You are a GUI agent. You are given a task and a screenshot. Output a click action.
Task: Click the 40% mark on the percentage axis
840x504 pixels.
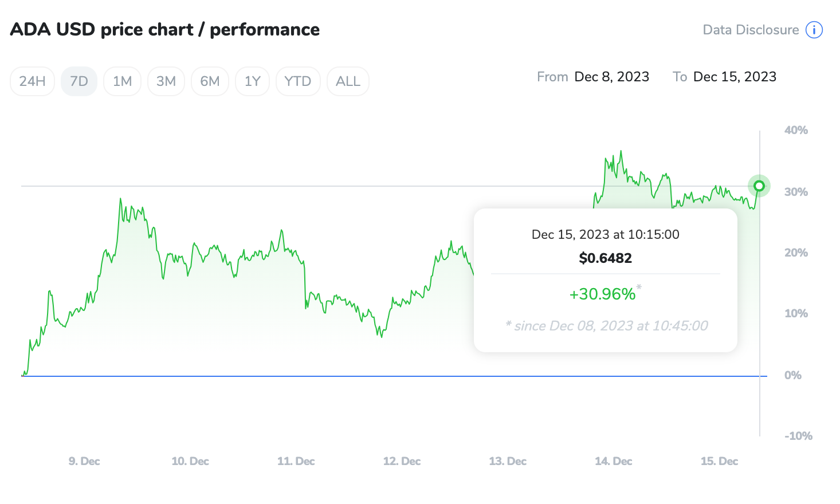click(x=796, y=130)
